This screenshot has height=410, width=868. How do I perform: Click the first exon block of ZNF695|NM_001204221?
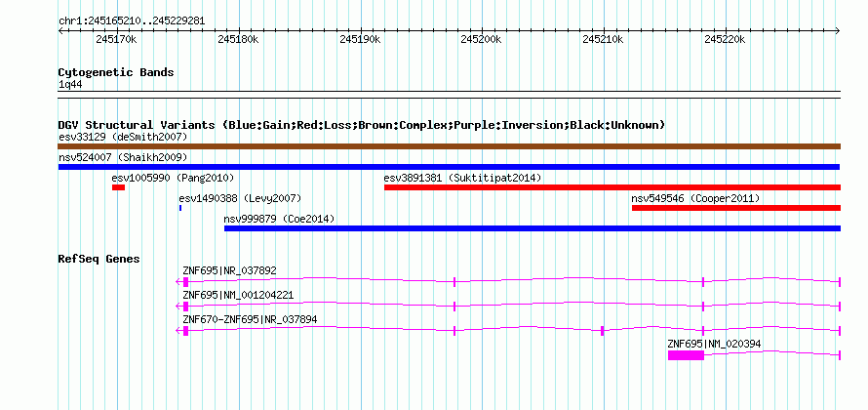point(186,307)
